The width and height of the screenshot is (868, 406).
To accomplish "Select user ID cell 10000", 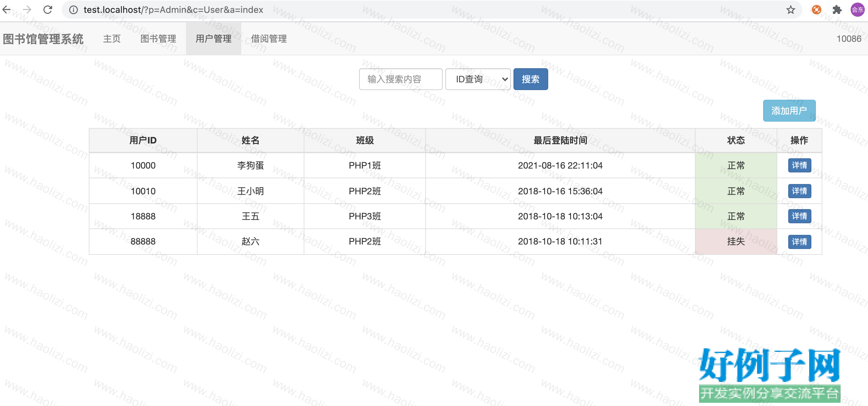I will pyautogui.click(x=143, y=165).
